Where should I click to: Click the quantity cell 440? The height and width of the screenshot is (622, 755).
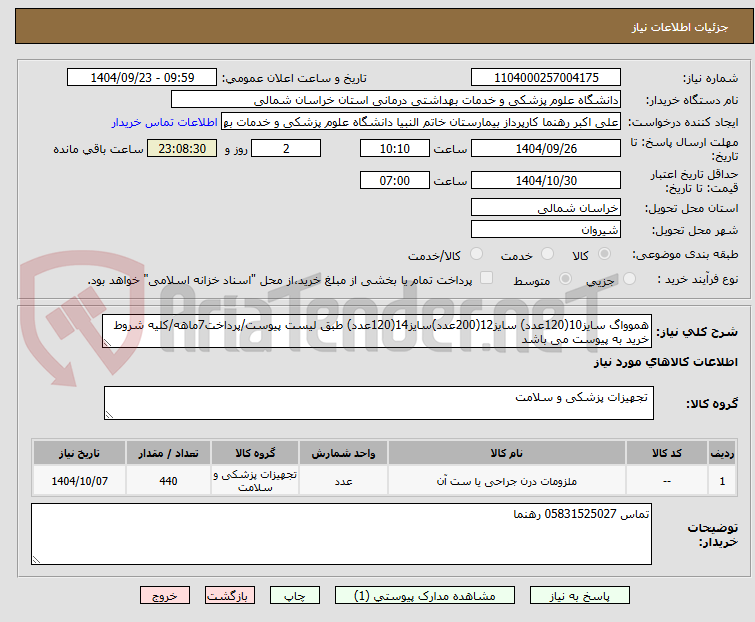[168, 480]
